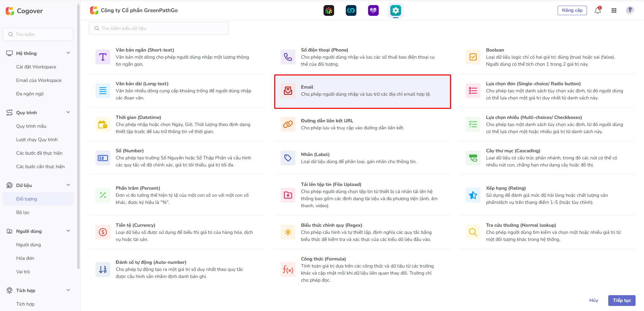
Task: Select the Currency dollar icon
Action: pyautogui.click(x=103, y=232)
